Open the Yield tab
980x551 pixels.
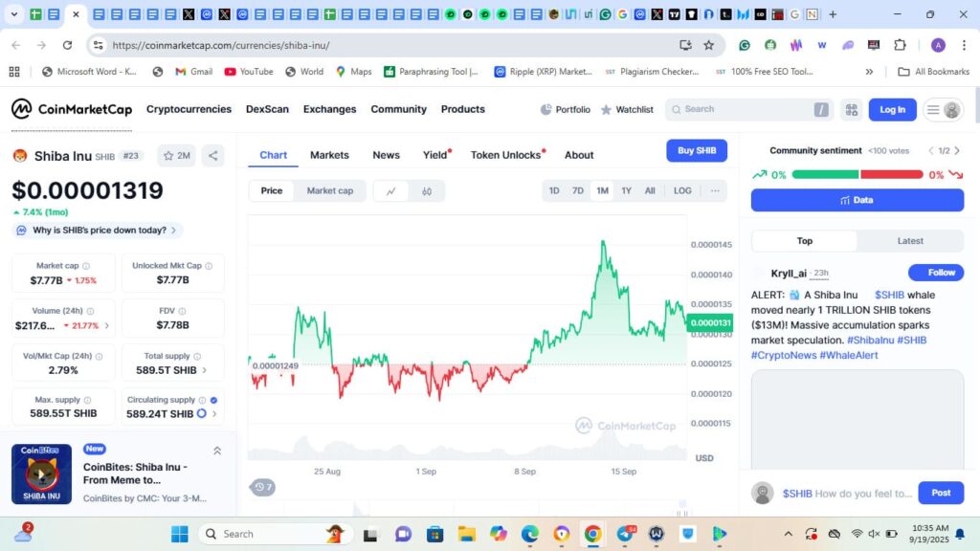coord(435,155)
